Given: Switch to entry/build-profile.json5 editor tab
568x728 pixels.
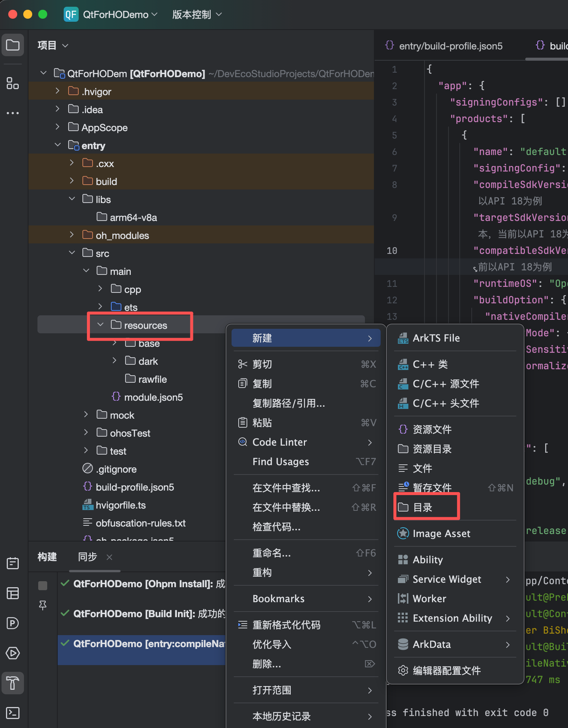Looking at the screenshot, I should pyautogui.click(x=444, y=46).
